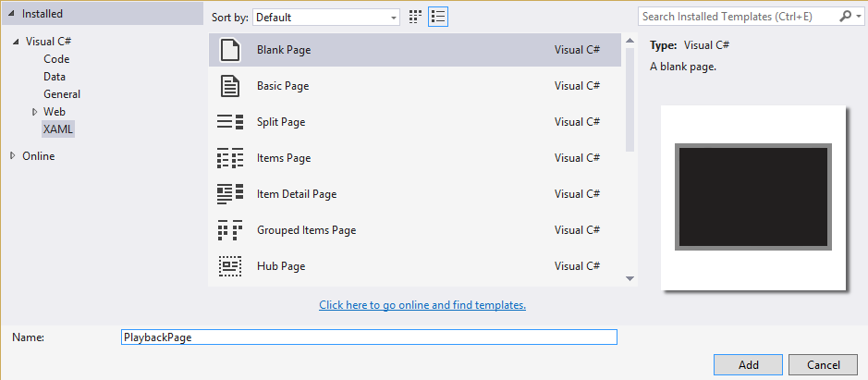Click the Grouped Items Page template name

(x=307, y=230)
